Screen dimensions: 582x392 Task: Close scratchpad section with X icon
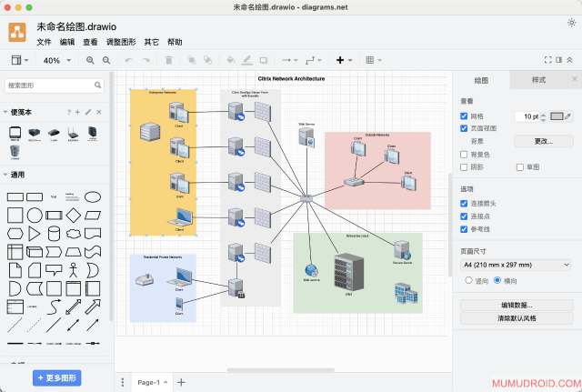point(99,112)
